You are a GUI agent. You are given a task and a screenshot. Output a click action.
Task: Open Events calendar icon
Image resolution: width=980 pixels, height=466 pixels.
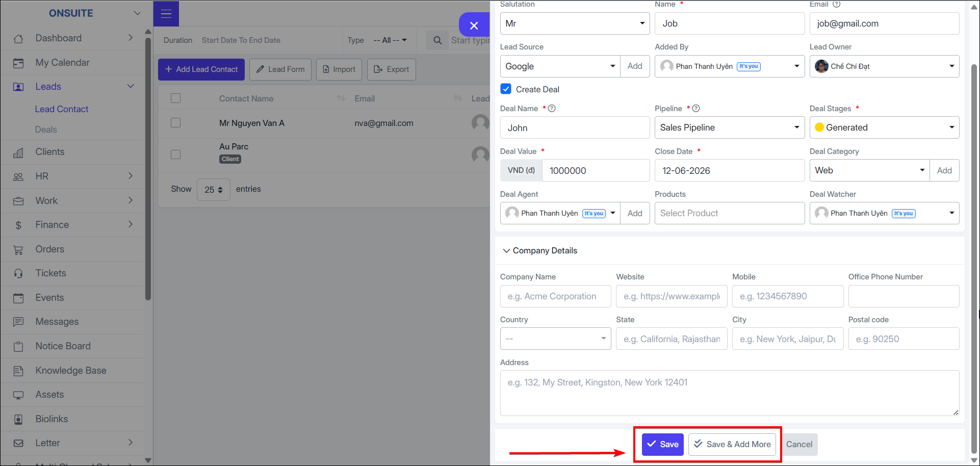click(18, 298)
